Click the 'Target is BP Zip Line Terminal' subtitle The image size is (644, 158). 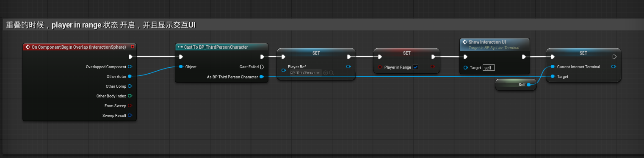click(x=494, y=48)
